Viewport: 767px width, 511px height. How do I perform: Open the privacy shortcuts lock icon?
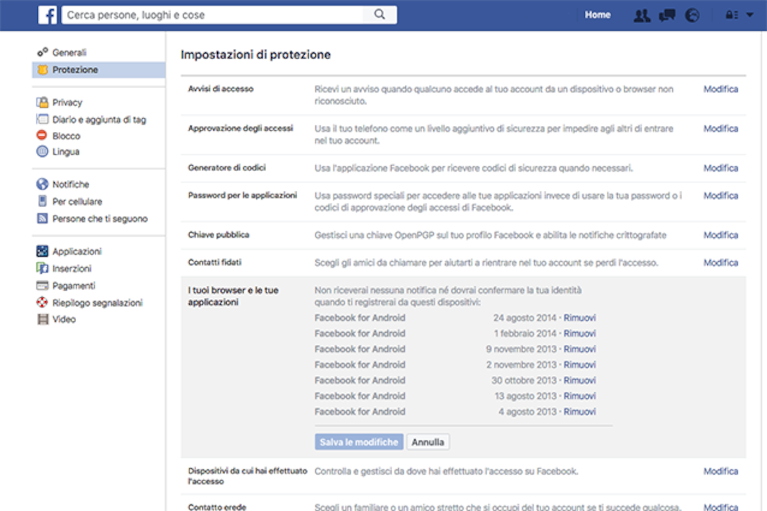pyautogui.click(x=732, y=15)
